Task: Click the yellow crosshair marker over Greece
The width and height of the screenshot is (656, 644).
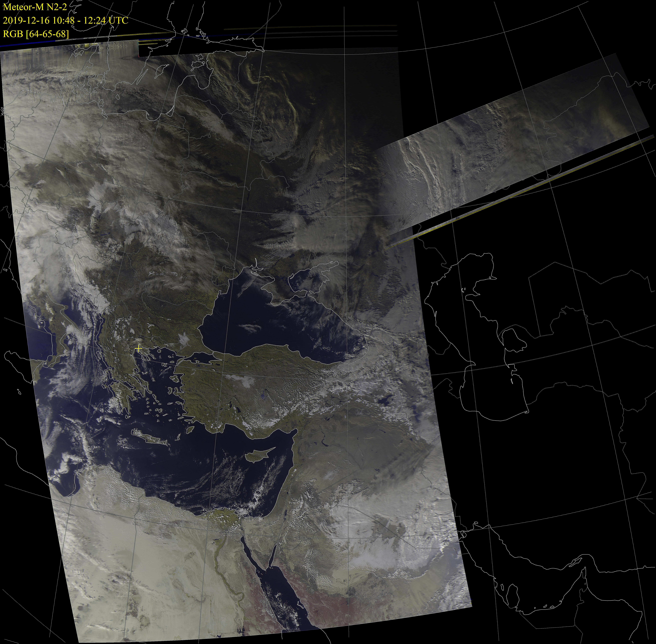Action: click(x=138, y=348)
